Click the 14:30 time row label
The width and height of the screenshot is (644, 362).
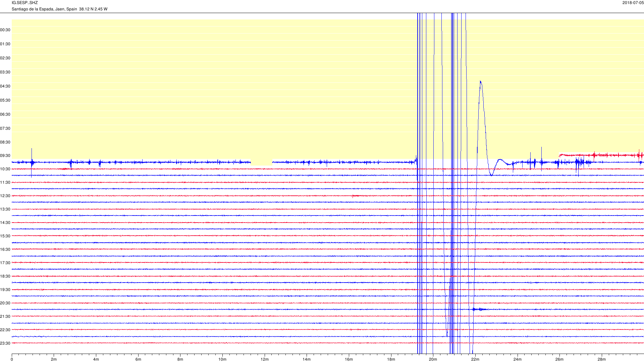click(x=5, y=223)
